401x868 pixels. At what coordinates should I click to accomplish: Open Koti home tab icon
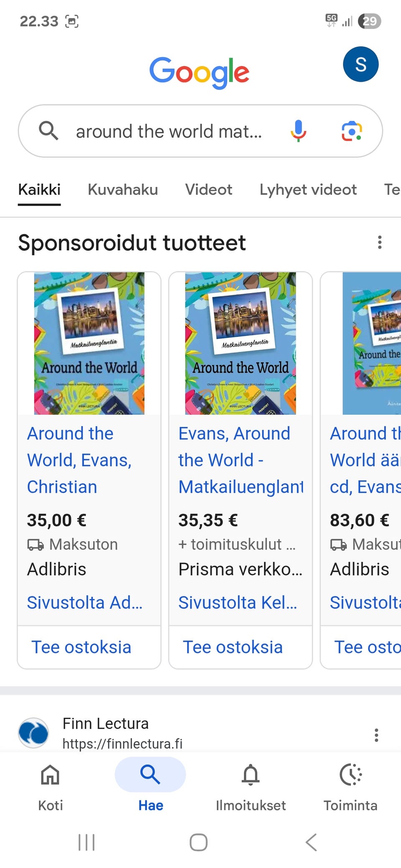pos(50,775)
